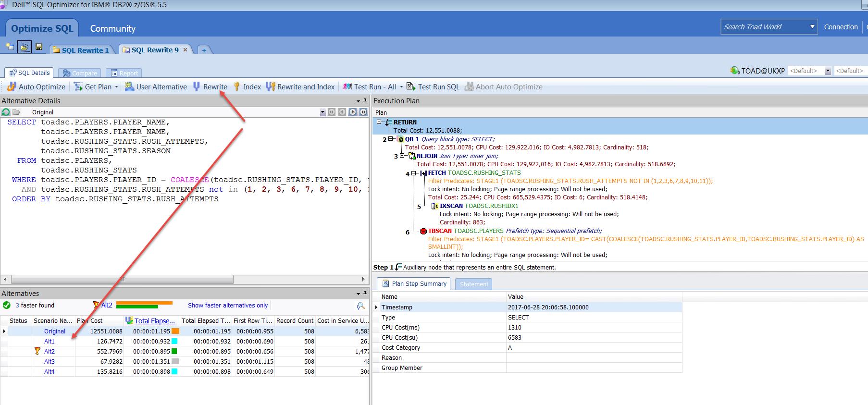This screenshot has height=405, width=868.
Task: Click the green refresh icon in Alternative Details
Action: click(x=6, y=112)
